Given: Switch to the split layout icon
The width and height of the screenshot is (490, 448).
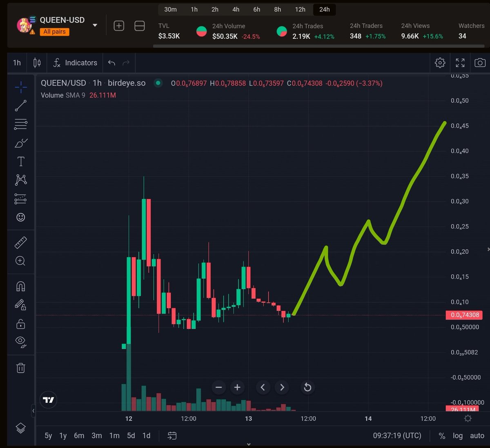Looking at the screenshot, I should coord(140,26).
